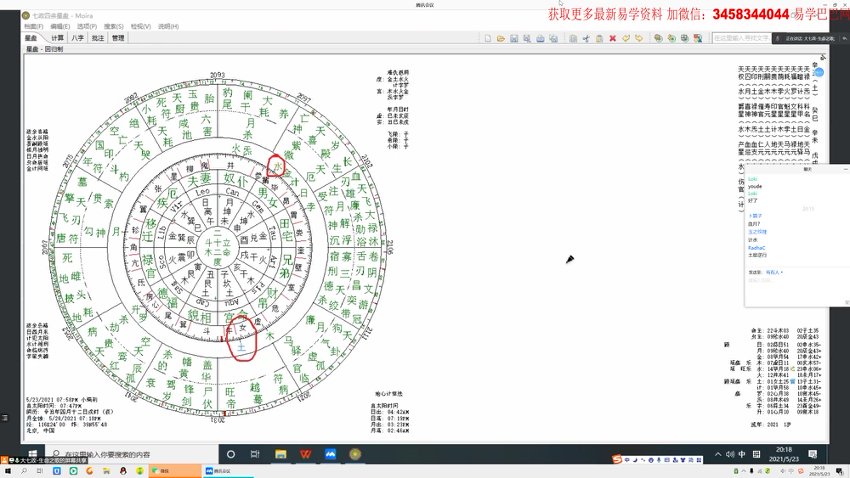Switch to the 计算 tab
Image resolution: width=850 pixels, height=478 pixels.
(57, 38)
